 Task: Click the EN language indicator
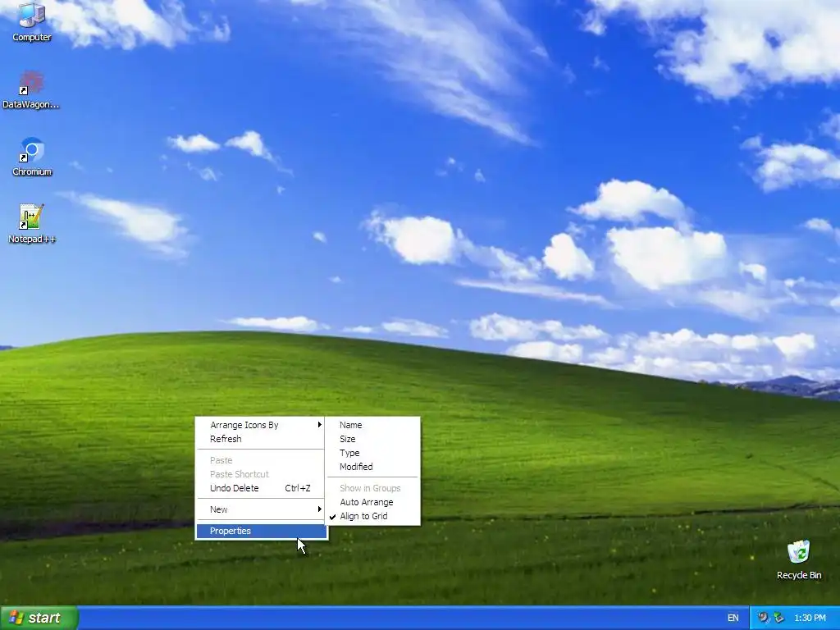tap(733, 618)
